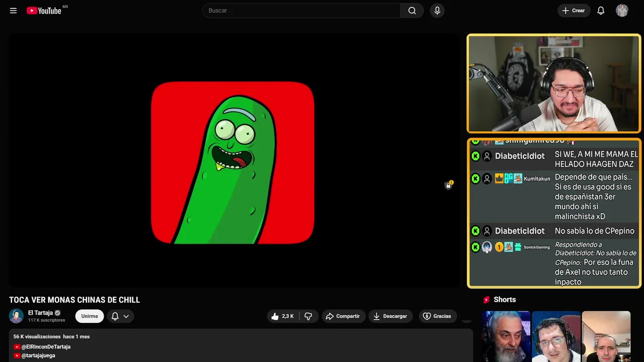644x362 pixels.
Task: Open the middle Shorts thumbnail
Action: (556, 336)
